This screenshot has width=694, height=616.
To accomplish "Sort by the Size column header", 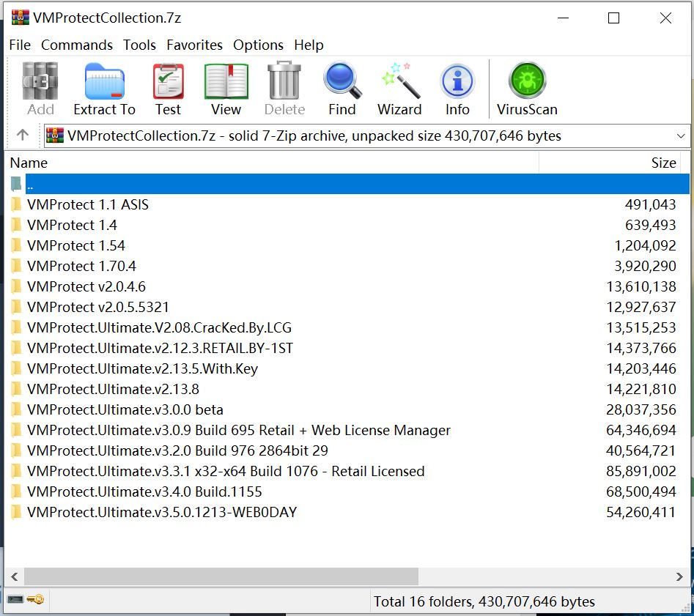I will click(610, 163).
